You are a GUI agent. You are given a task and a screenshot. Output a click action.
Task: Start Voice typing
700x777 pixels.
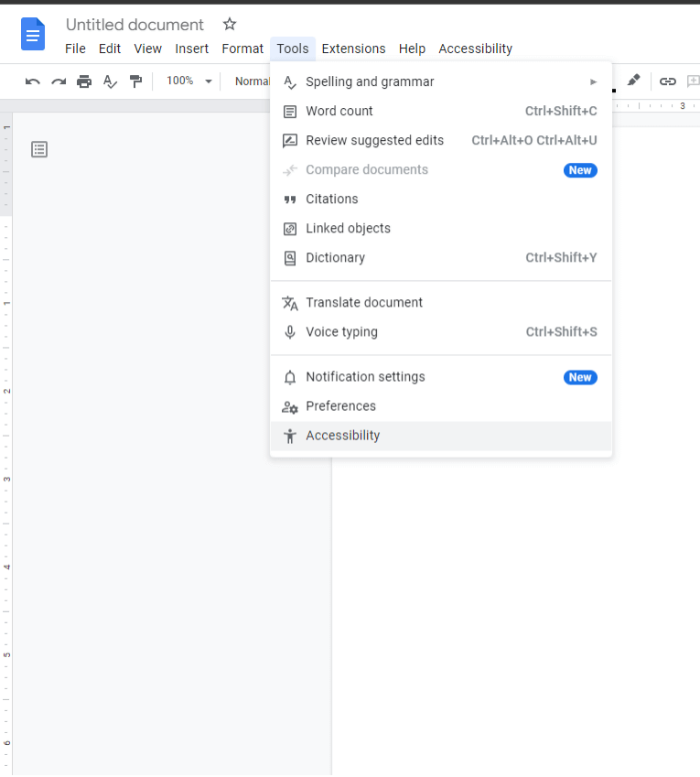click(x=441, y=331)
